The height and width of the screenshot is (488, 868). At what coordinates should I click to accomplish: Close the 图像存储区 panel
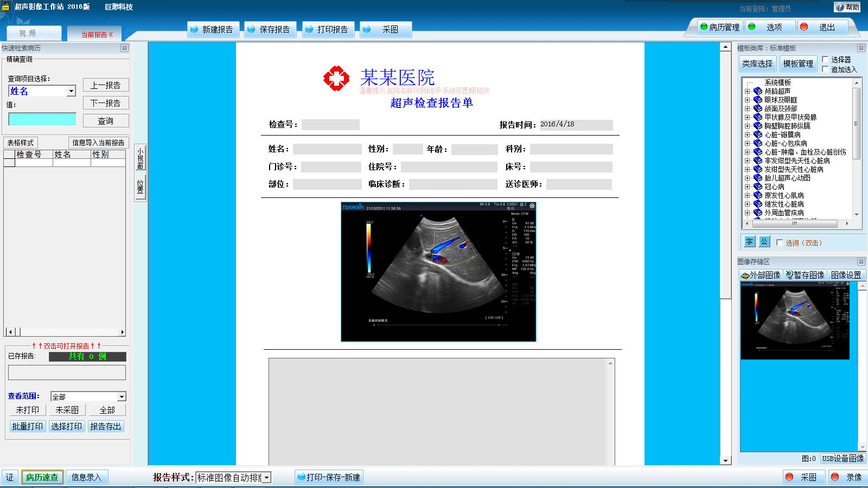click(861, 262)
